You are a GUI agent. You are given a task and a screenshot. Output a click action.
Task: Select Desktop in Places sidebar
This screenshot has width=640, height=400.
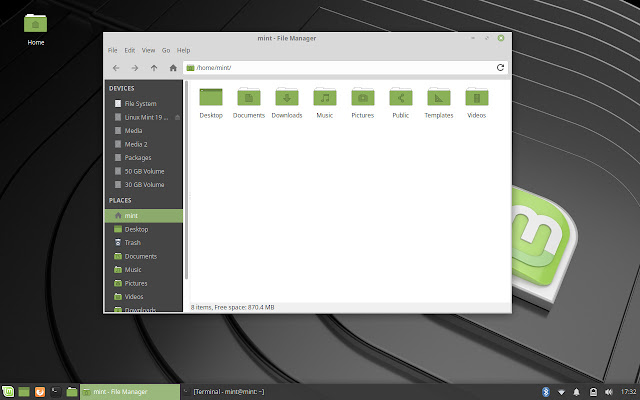pyautogui.click(x=144, y=229)
